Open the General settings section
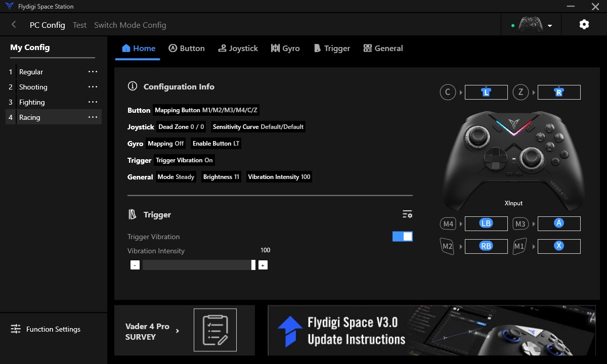The width and height of the screenshot is (607, 364). [x=383, y=48]
